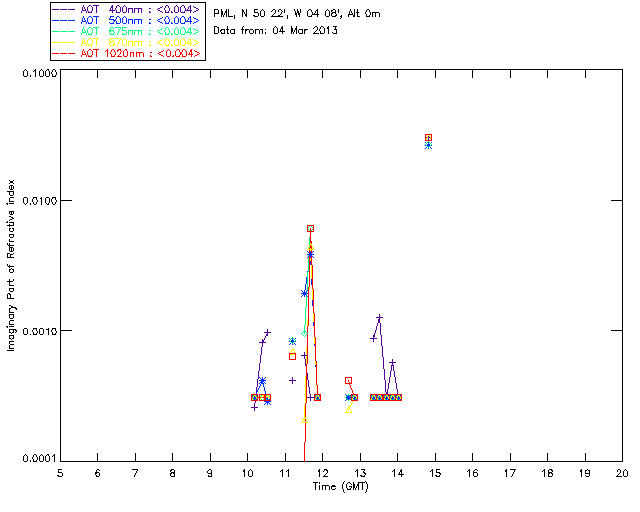This screenshot has height=512, width=640.
Task: Click the 0.0001 y-axis tick label
Action: 39,459
